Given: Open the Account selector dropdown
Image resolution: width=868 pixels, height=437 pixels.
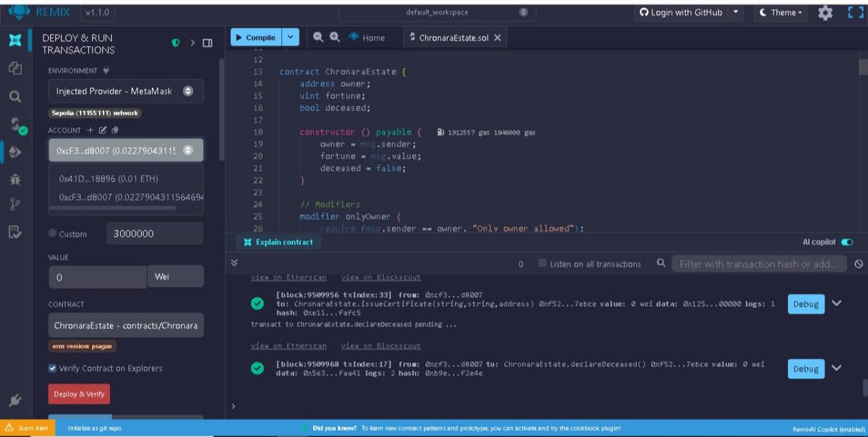Looking at the screenshot, I should tap(126, 150).
